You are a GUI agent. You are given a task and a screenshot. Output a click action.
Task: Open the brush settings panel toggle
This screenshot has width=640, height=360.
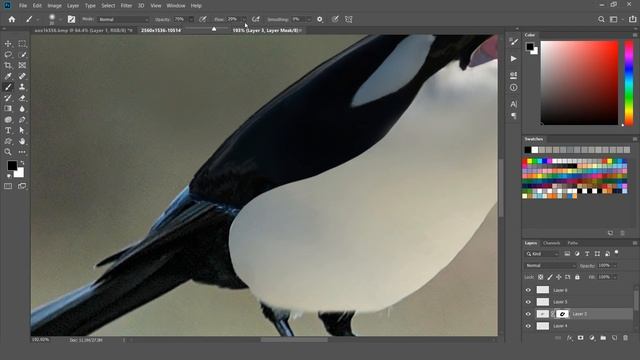tap(71, 19)
